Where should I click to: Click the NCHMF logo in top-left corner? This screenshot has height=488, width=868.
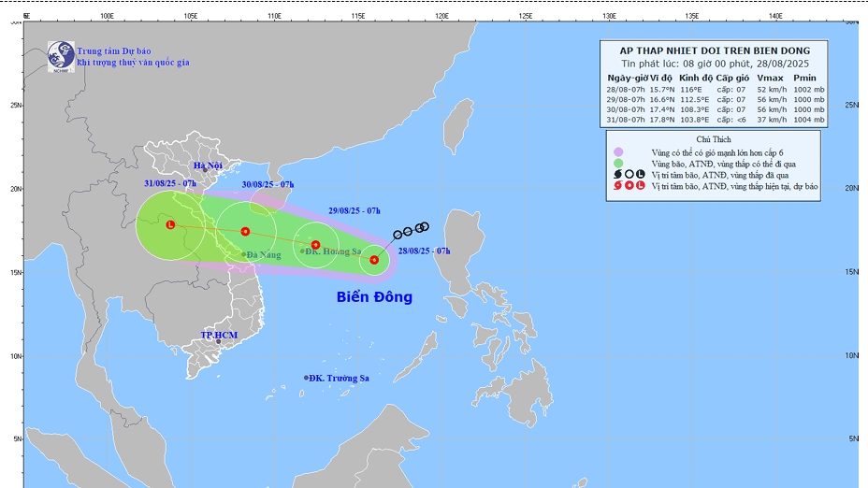tap(61, 55)
